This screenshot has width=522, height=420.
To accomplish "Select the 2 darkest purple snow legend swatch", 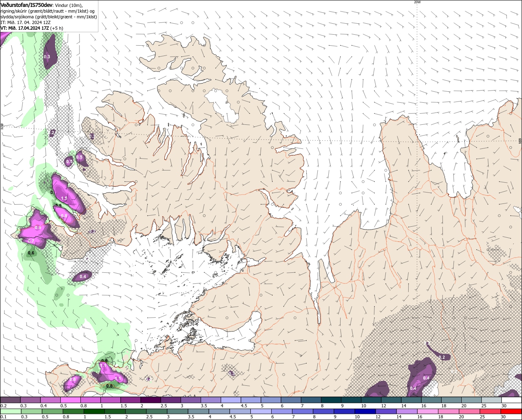I will click(150, 400).
